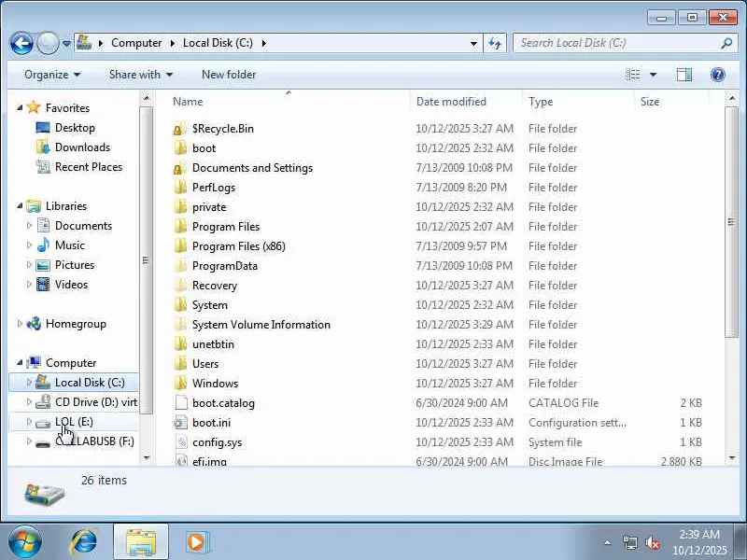Sort by Type column header
This screenshot has width=747, height=560.
click(541, 102)
